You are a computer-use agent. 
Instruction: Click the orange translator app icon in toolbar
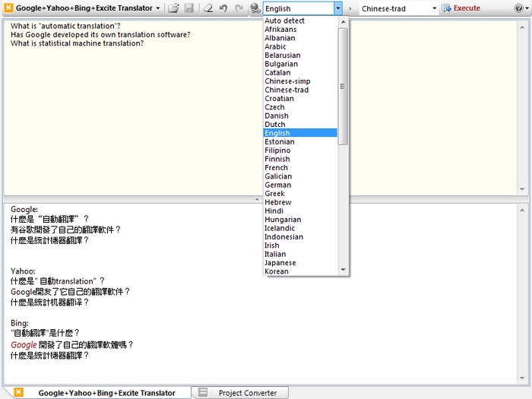[x=9, y=8]
